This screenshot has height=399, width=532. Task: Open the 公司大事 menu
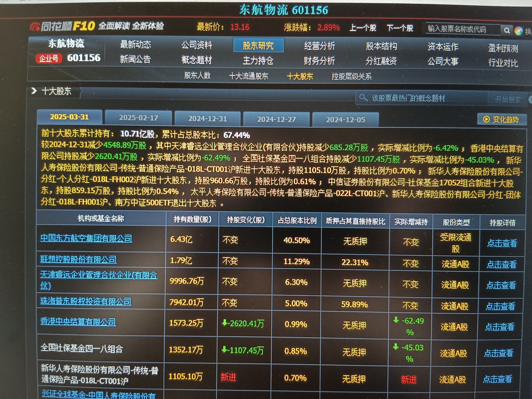pyautogui.click(x=443, y=62)
